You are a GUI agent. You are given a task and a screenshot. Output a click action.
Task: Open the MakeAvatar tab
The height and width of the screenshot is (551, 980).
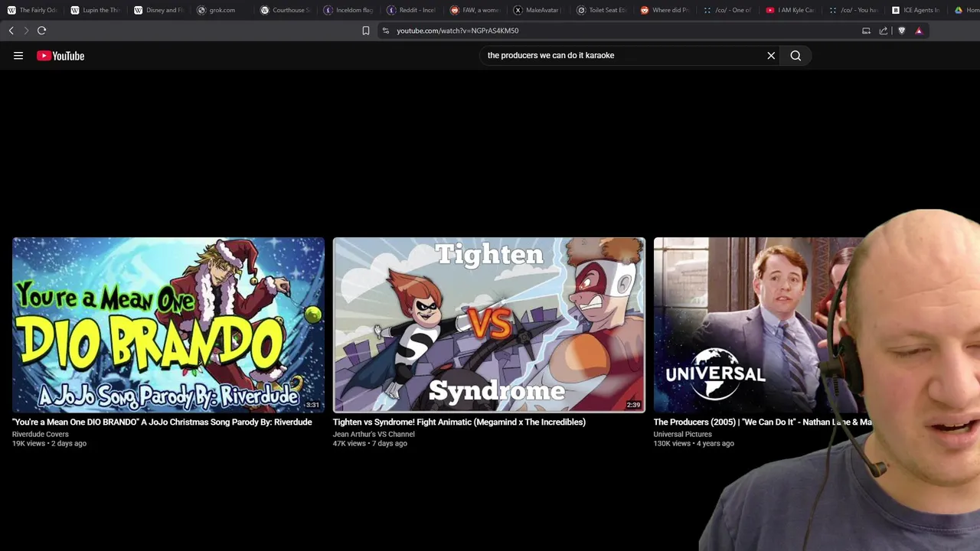click(540, 10)
